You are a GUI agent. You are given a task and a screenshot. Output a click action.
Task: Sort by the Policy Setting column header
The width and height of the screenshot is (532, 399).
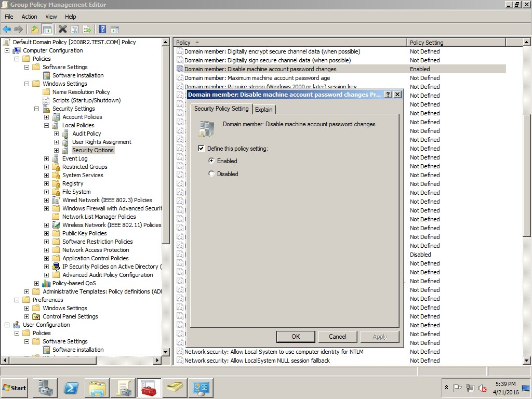point(456,43)
